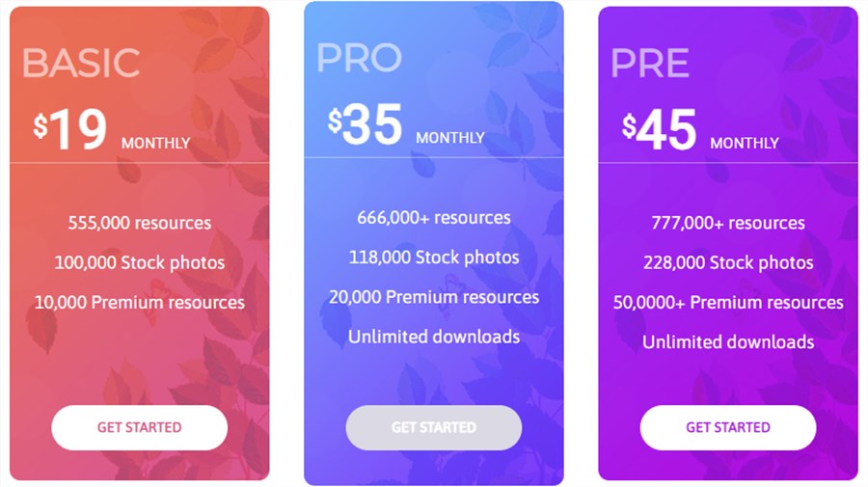Viewport: 868px width, 487px height.
Task: Click the 555,000 resources feature text
Action: (140, 223)
